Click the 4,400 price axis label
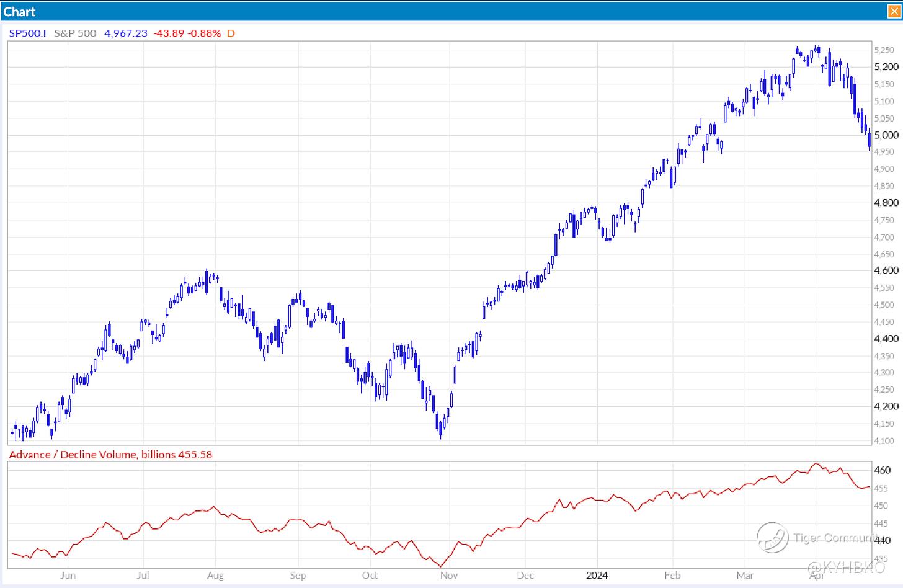Viewport: 903px width, 588px height. click(886, 339)
